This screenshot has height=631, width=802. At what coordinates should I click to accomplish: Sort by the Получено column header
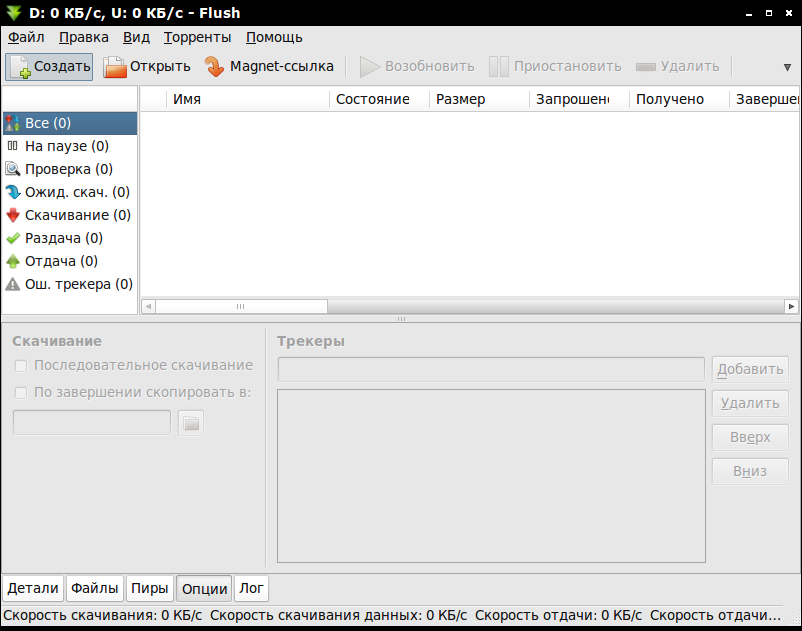pyautogui.click(x=680, y=99)
